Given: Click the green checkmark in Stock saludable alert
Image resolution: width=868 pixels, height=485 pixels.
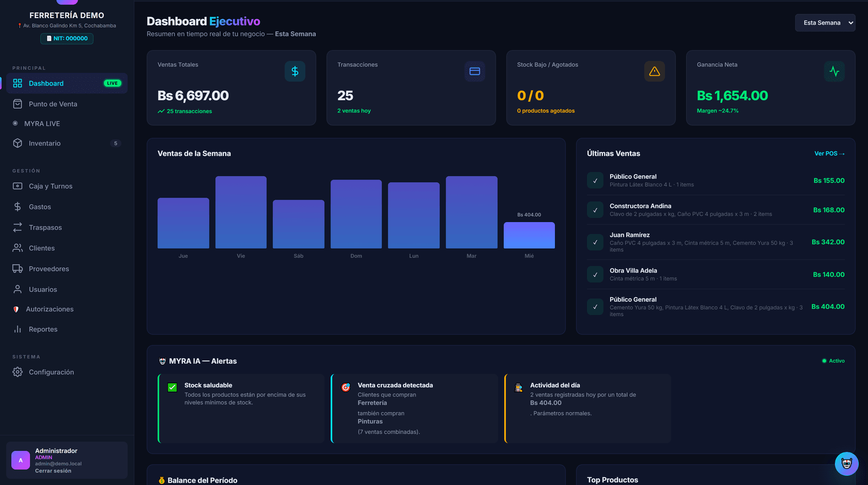Looking at the screenshot, I should coord(173,387).
